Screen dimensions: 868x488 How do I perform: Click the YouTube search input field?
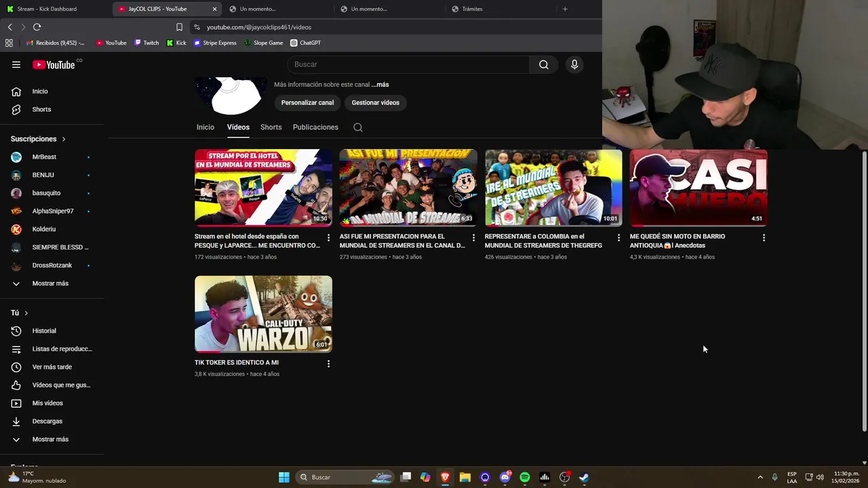pyautogui.click(x=408, y=64)
